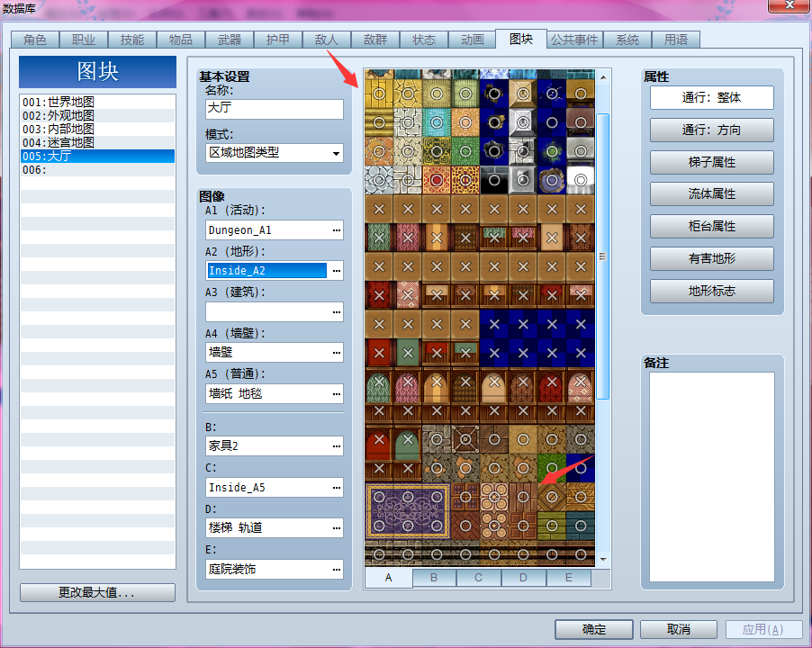Toggle passage on red ornate carpet tile in fourth row
812x648 pixels.
coord(437,180)
